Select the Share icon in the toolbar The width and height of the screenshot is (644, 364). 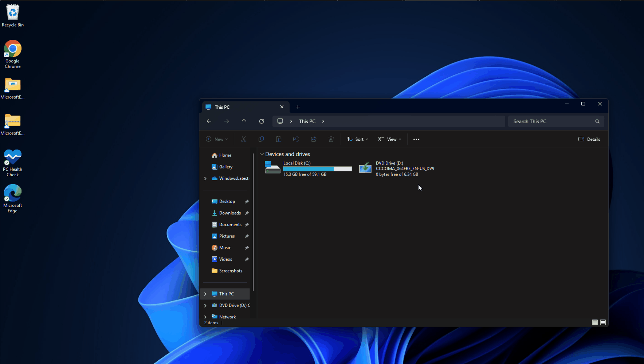(314, 139)
